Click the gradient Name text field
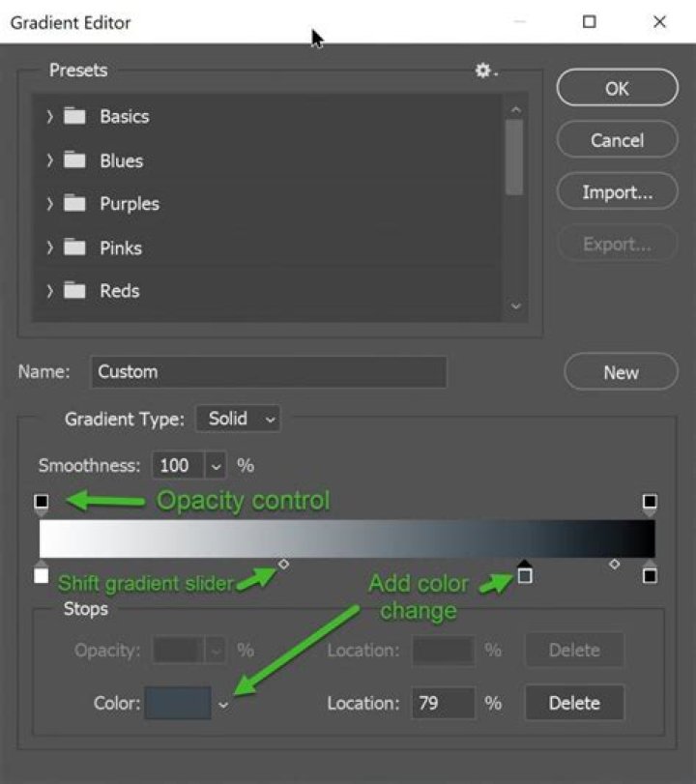 [269, 371]
